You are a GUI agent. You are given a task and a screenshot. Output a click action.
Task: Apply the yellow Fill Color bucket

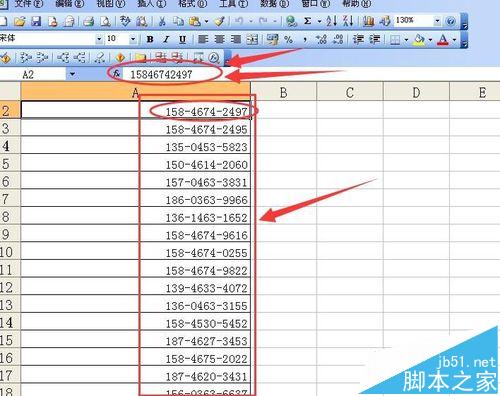[x=419, y=40]
